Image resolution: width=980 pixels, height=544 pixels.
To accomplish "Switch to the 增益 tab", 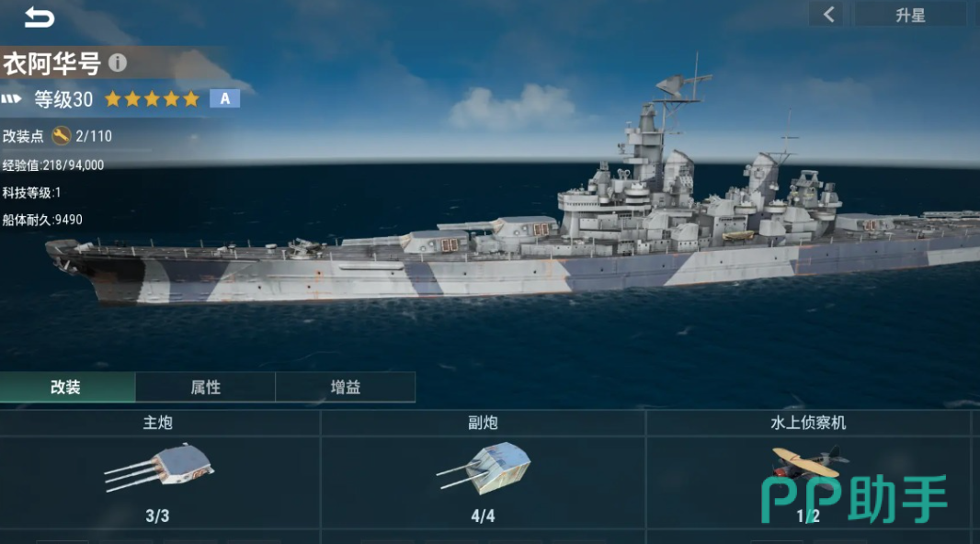I will click(x=345, y=387).
